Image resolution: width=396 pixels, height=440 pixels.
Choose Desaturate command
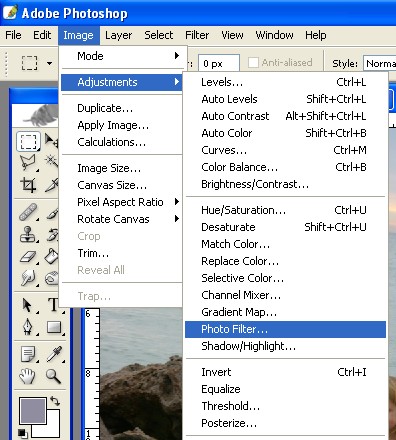pos(285,227)
